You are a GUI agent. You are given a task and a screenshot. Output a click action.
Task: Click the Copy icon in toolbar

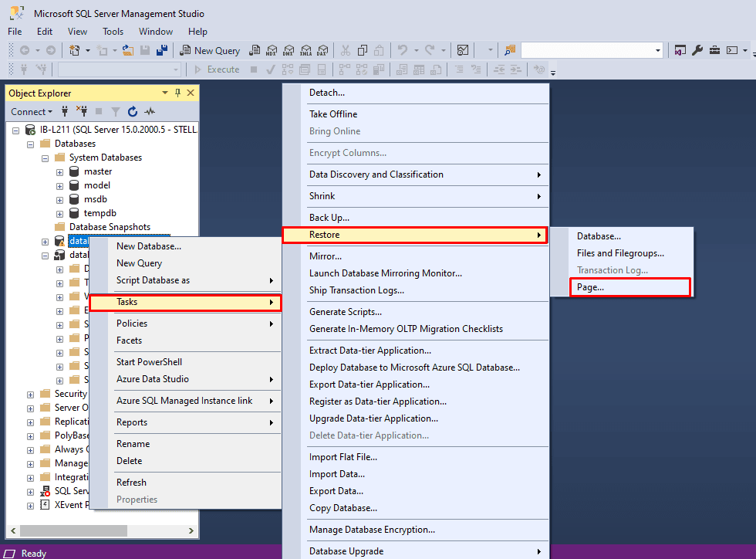coord(363,50)
